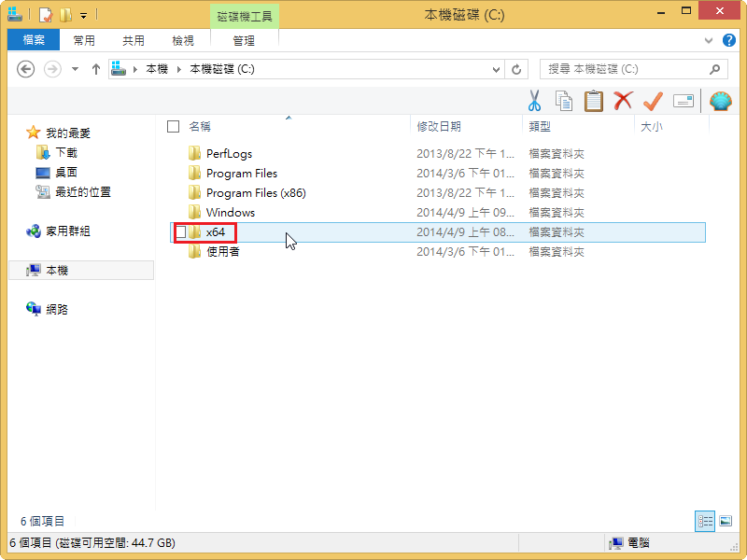Switch to large icons view
This screenshot has width=747, height=560.
pyautogui.click(x=725, y=521)
